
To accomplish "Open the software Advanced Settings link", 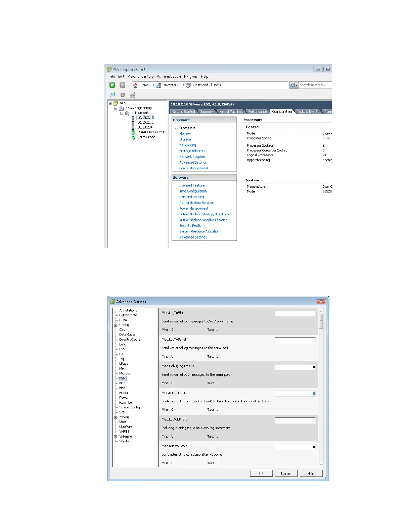I will 193,237.
